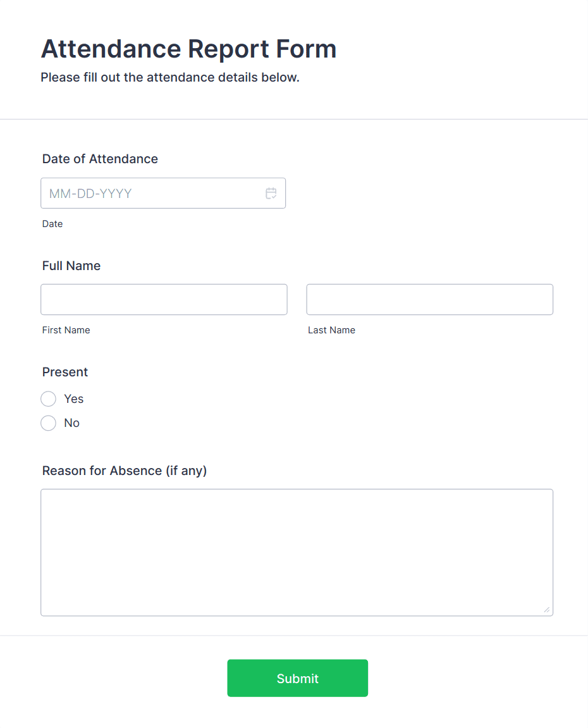Click the Attendance Report Form title
The image size is (588, 728).
[x=188, y=49]
